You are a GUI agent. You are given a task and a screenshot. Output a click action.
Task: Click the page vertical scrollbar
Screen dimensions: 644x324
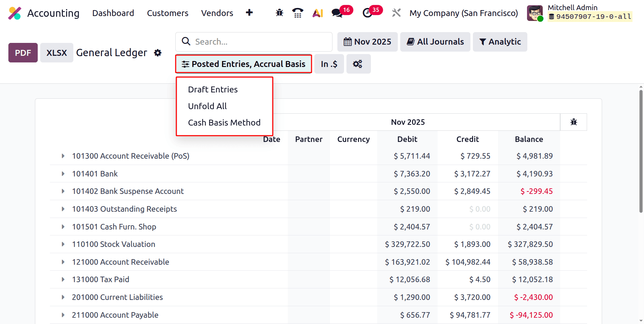click(x=641, y=151)
